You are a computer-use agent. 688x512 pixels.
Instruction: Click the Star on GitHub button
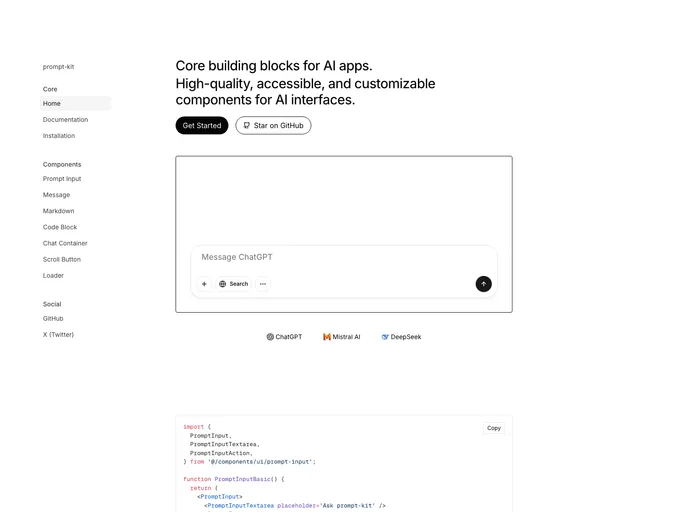[x=273, y=126]
